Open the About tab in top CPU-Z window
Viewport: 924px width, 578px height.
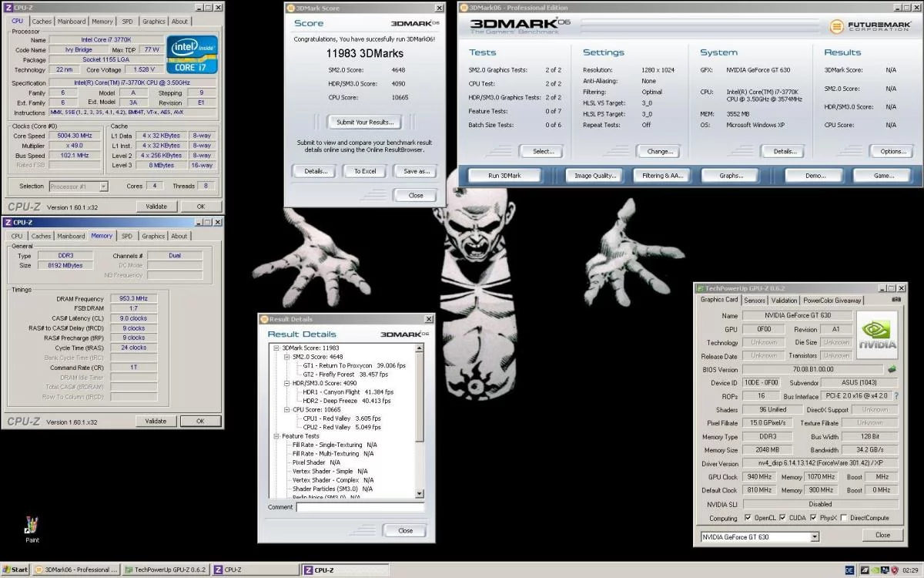point(179,22)
